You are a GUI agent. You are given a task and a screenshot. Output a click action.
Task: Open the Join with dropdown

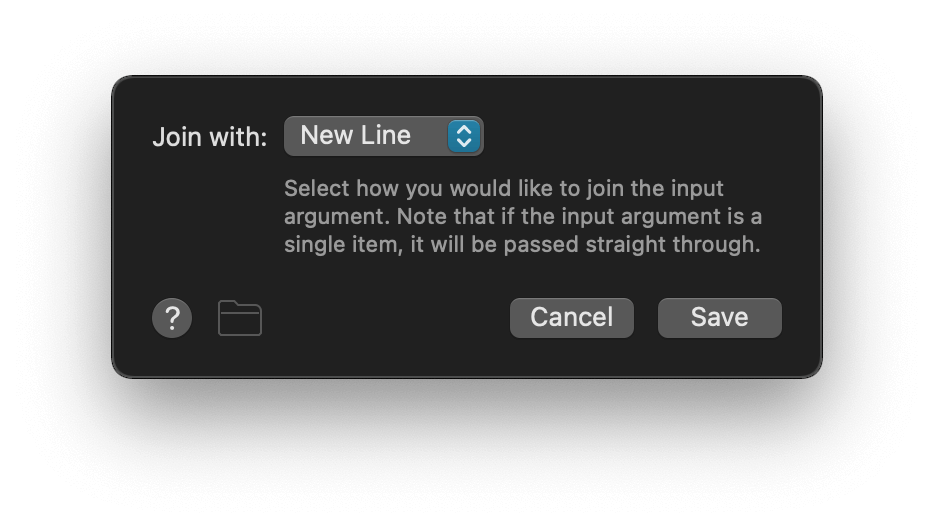point(383,136)
